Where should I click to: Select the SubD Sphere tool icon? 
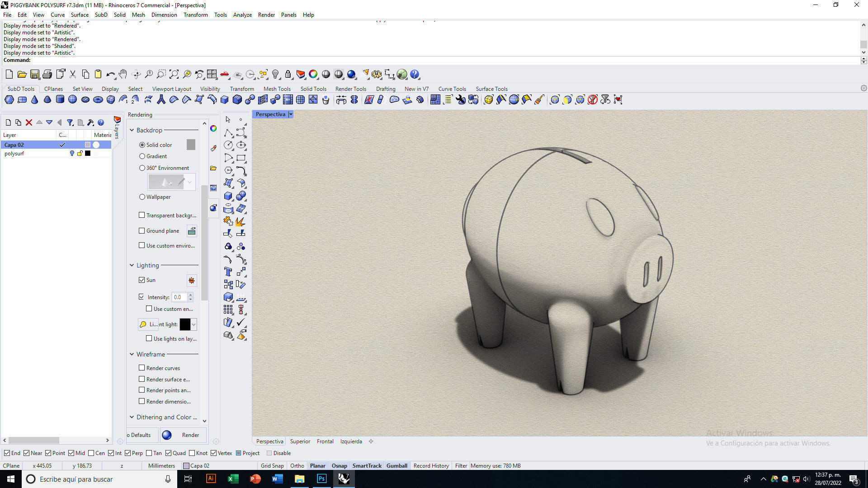click(x=72, y=100)
